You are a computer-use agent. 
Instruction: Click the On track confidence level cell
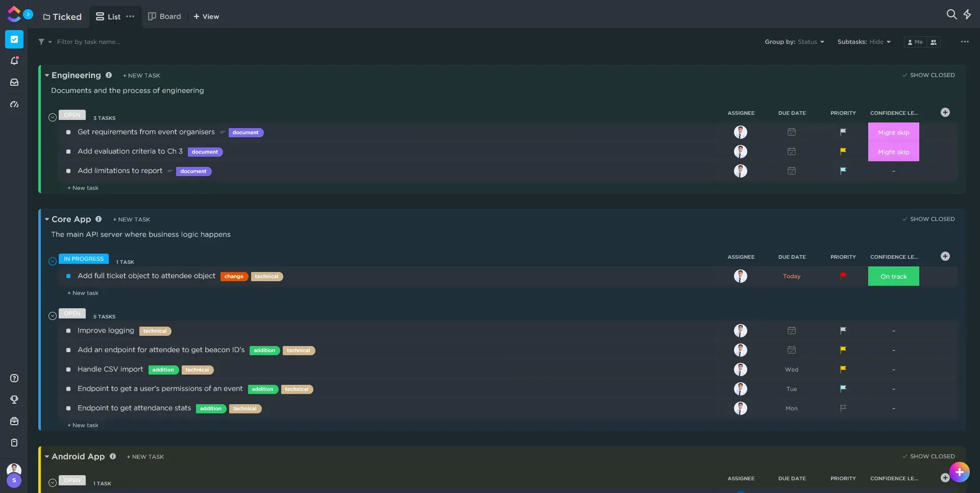pyautogui.click(x=894, y=276)
